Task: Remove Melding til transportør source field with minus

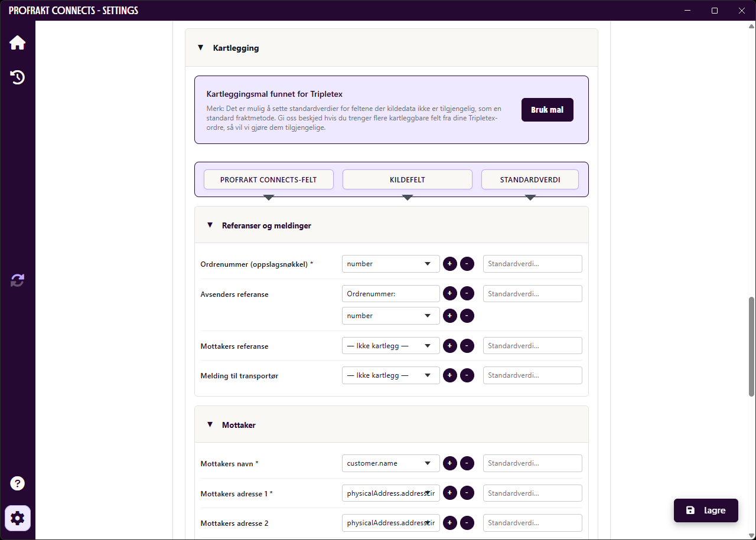Action: (x=467, y=375)
